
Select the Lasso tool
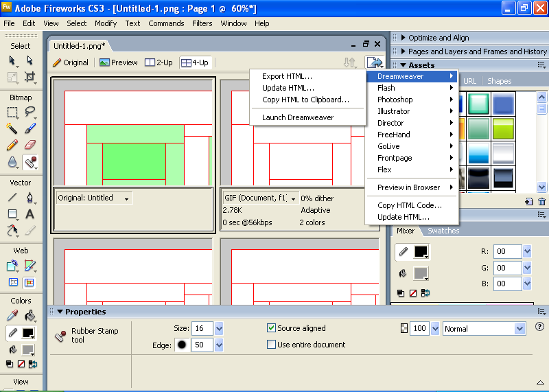tap(30, 112)
